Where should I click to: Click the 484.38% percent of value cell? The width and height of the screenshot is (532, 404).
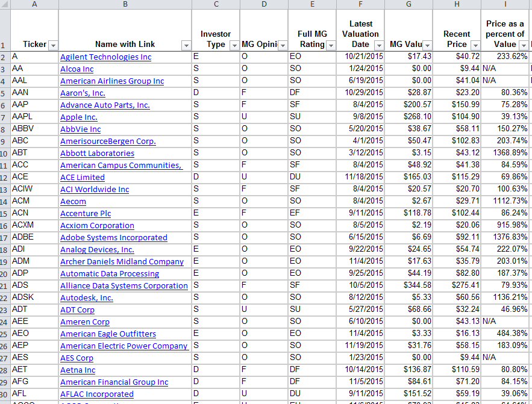(x=505, y=334)
